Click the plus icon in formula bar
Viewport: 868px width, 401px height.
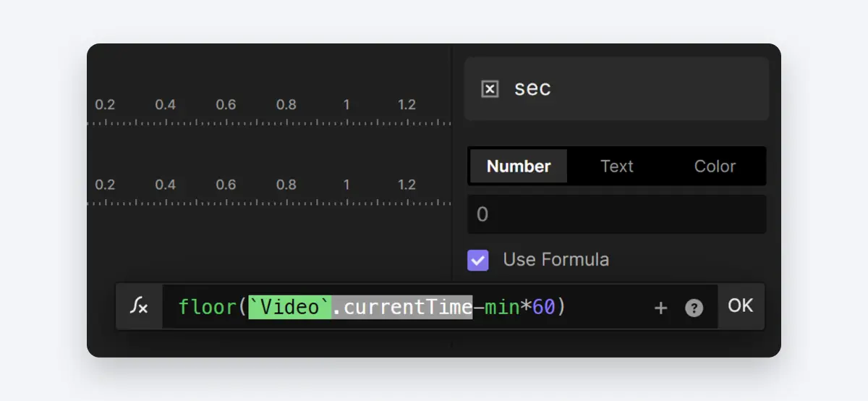pos(660,308)
